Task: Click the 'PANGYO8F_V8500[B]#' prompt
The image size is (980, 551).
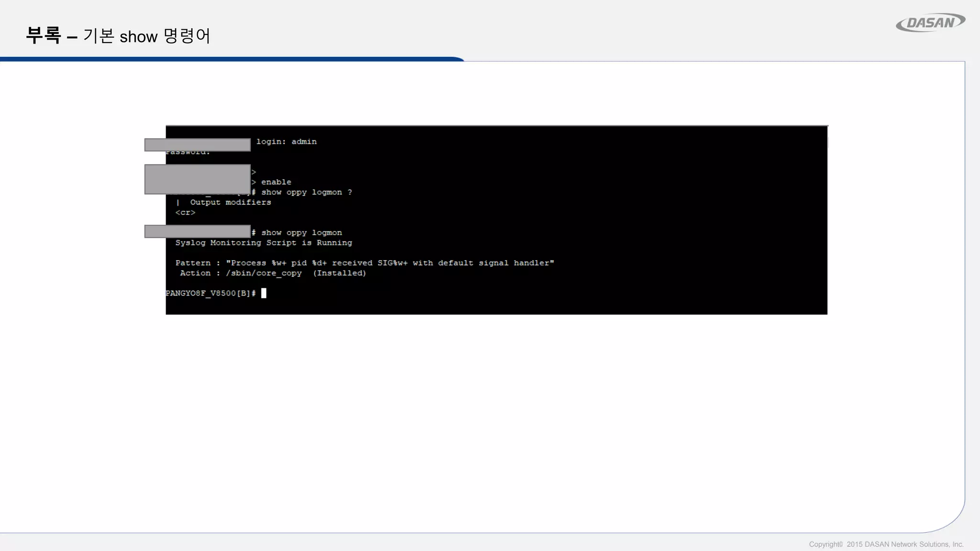Action: click(x=211, y=293)
